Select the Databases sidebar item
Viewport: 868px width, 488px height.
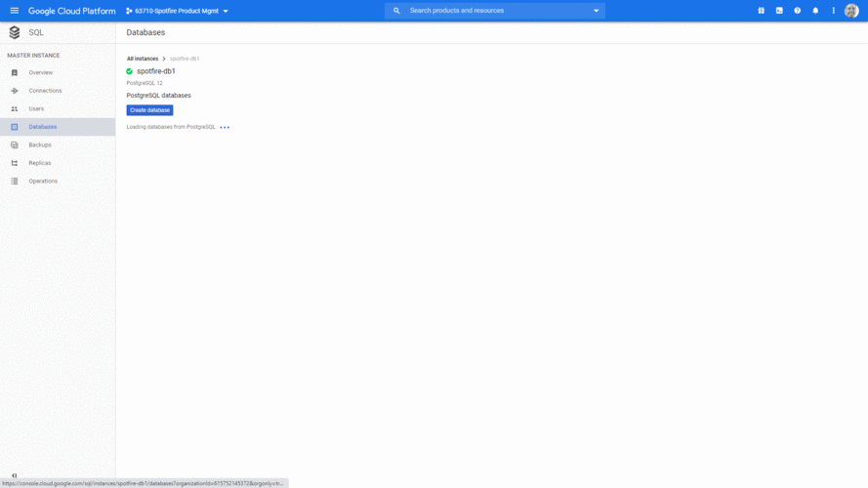(x=58, y=127)
